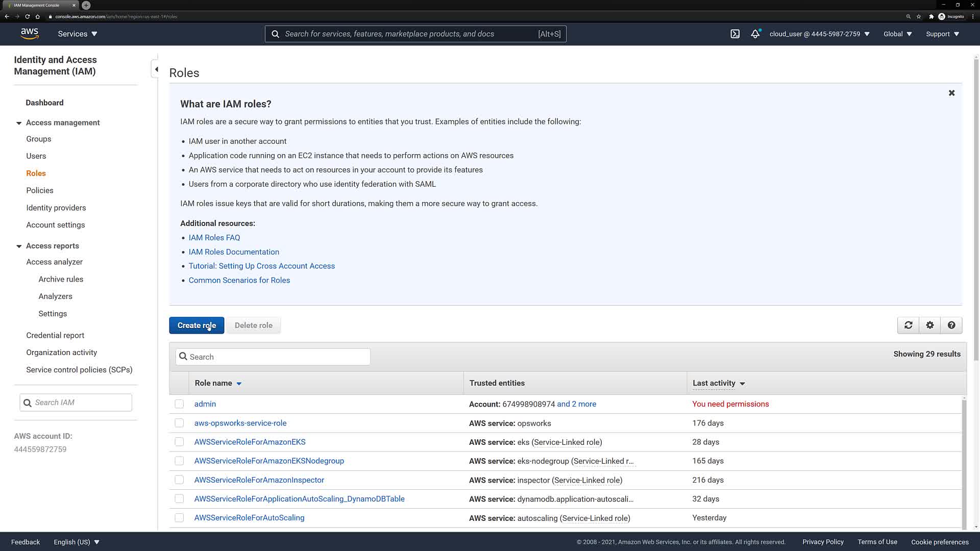Collapse the IAM side navigation panel
Viewport: 980px width, 551px height.
[x=156, y=69]
